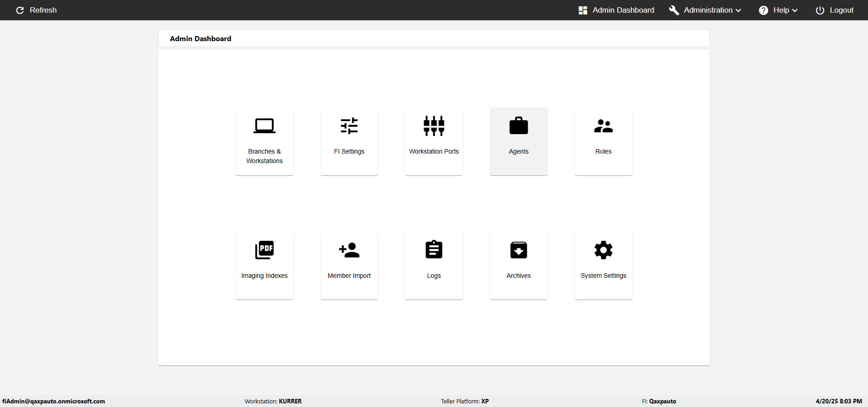
Task: Click the Branches & Workstations label
Action: click(264, 156)
